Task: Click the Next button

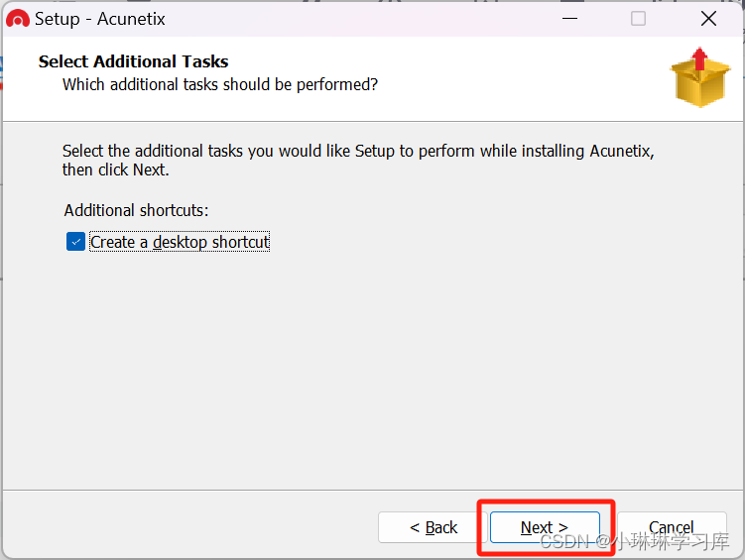Action: [x=545, y=527]
